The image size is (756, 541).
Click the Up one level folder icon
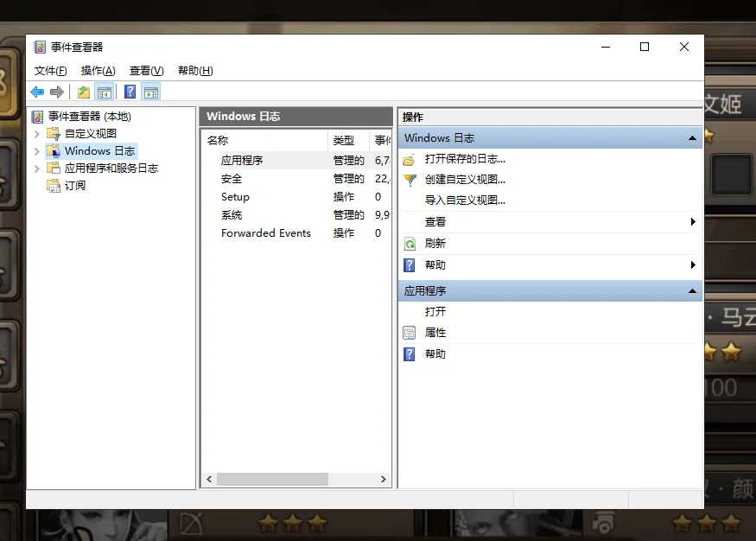coord(84,92)
